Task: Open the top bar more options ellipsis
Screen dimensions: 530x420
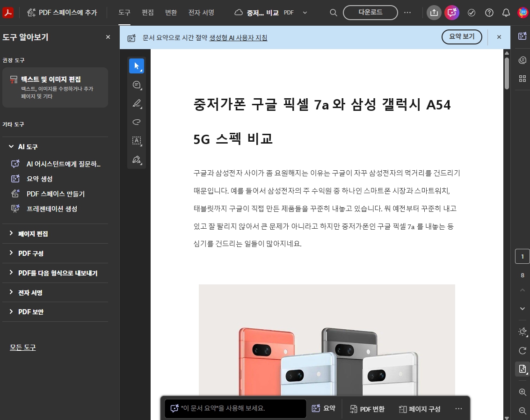Action: point(407,13)
